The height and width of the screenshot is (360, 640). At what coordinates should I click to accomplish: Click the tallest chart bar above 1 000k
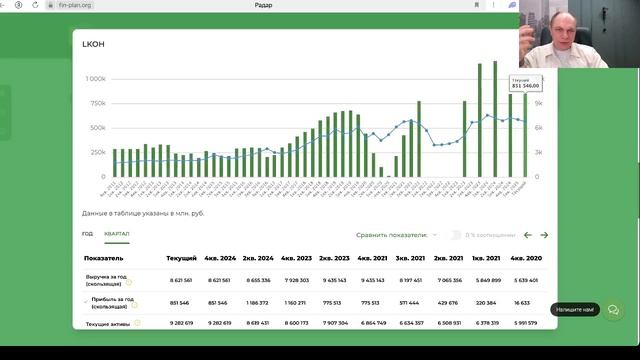(x=495, y=119)
